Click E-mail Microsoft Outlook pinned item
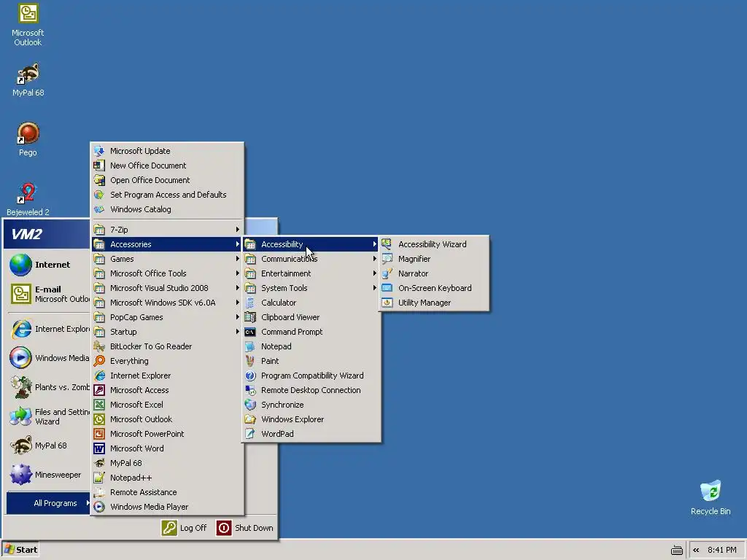 point(49,294)
